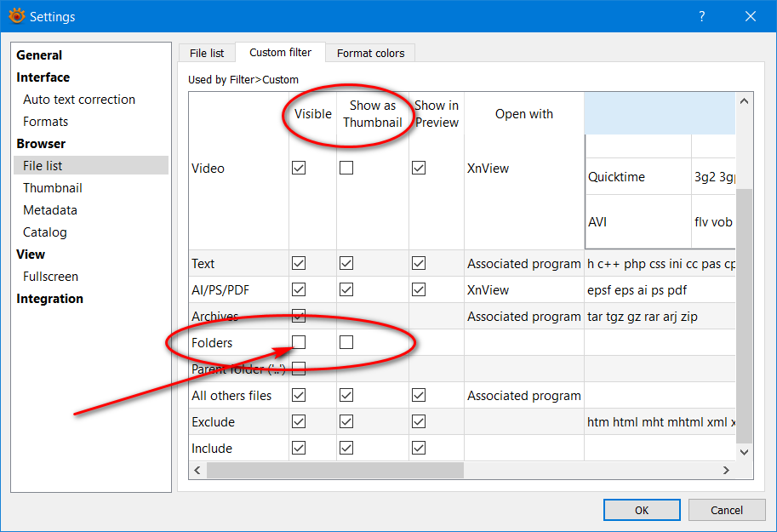Viewport: 777px width, 532px height.
Task: Click the Open with cell for Video
Action: pyautogui.click(x=523, y=169)
